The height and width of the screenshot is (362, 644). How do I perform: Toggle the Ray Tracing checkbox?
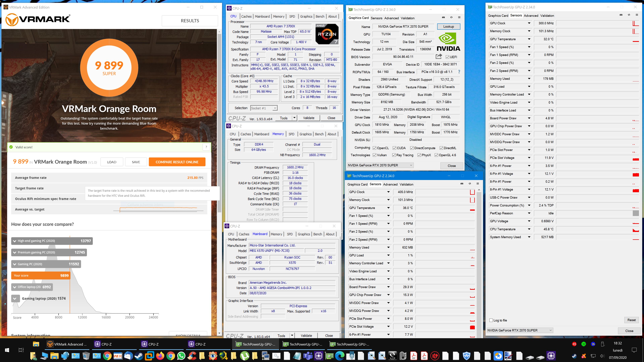(x=394, y=155)
